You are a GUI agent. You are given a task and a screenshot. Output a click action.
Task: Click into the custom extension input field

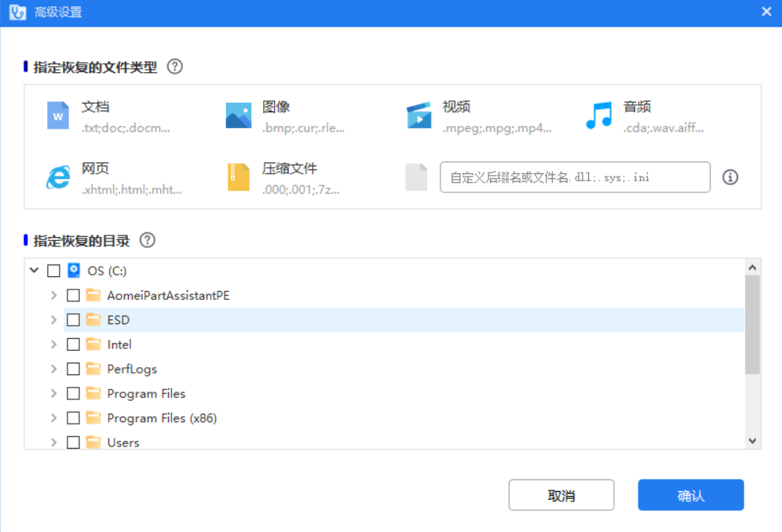(575, 177)
